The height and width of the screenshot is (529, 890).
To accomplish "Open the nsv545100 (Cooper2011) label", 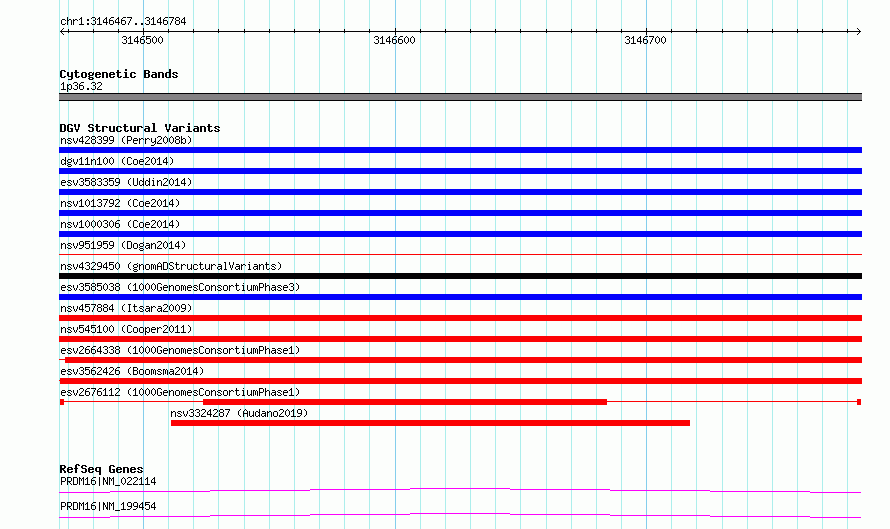I will [126, 329].
